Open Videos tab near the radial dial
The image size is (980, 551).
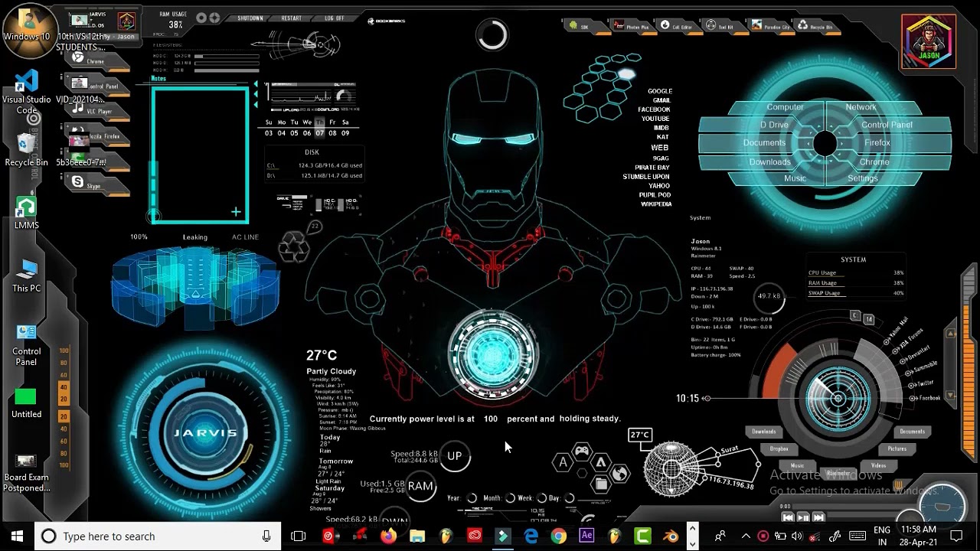pos(878,465)
